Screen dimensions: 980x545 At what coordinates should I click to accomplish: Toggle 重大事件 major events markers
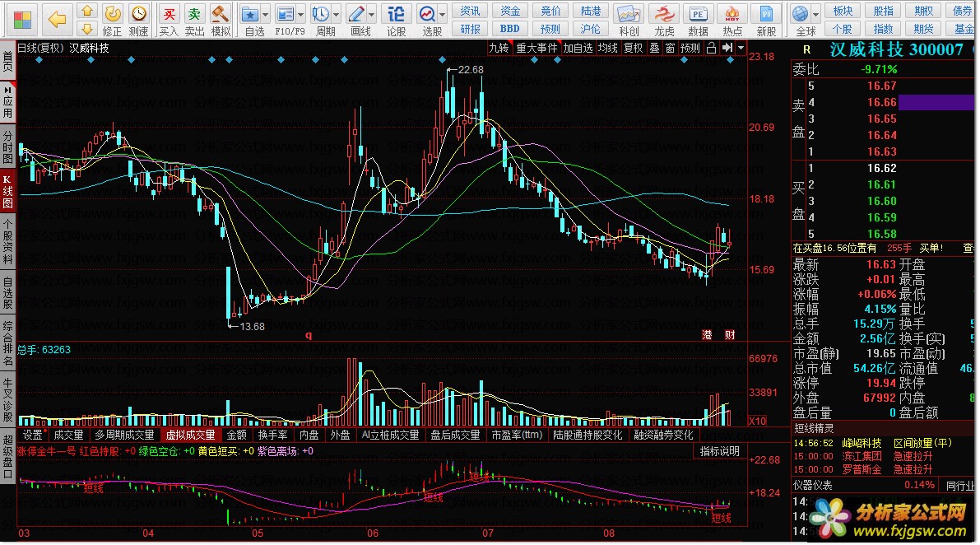536,48
